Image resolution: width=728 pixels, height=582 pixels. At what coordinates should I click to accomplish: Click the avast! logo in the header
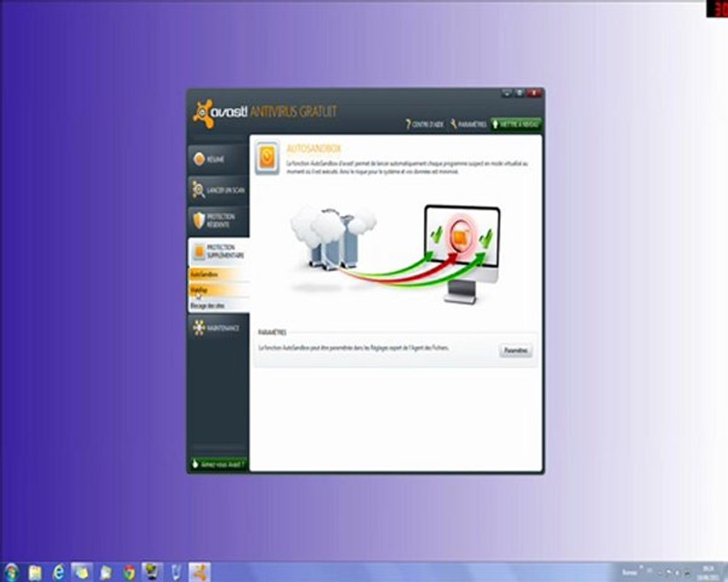(220, 113)
